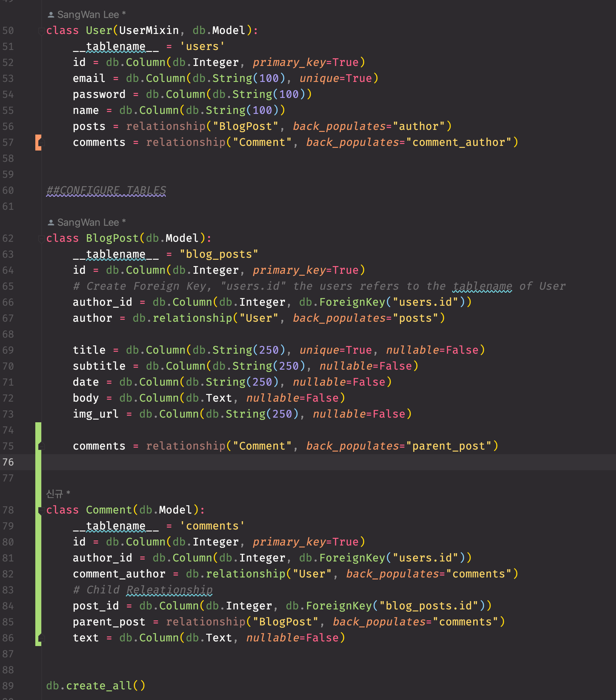This screenshot has height=700, width=616.
Task: Click the name variable on line 55
Action: (86, 110)
